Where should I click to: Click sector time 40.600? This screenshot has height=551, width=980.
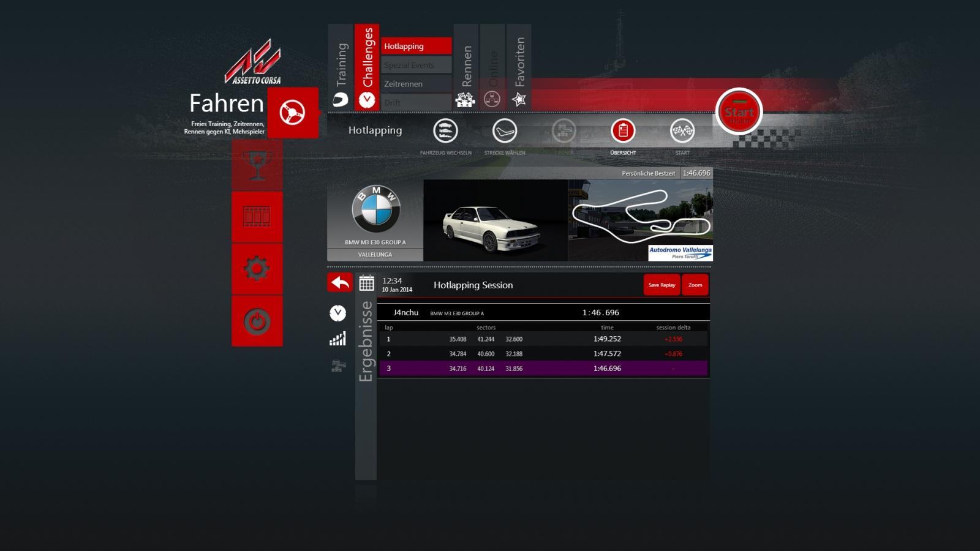pos(486,354)
